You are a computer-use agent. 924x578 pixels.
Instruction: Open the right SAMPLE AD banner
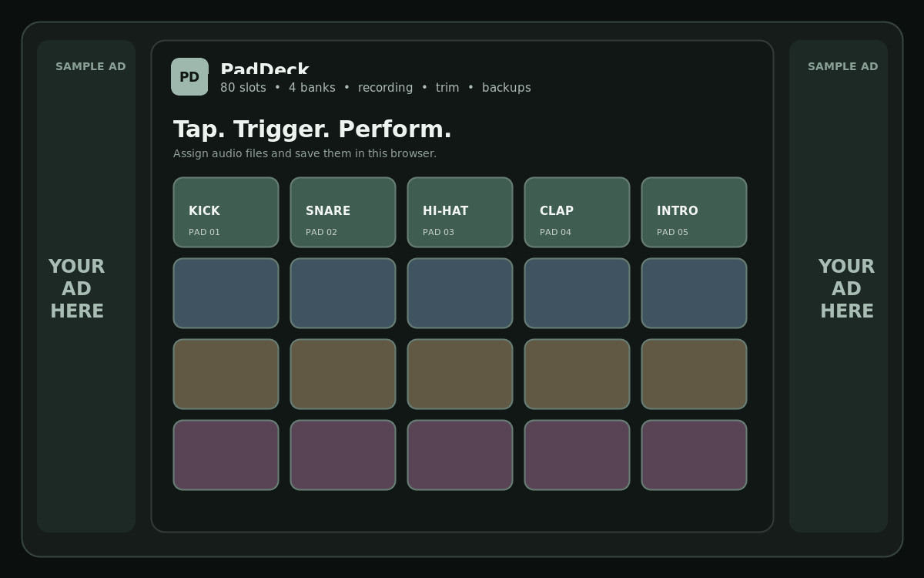(839, 286)
